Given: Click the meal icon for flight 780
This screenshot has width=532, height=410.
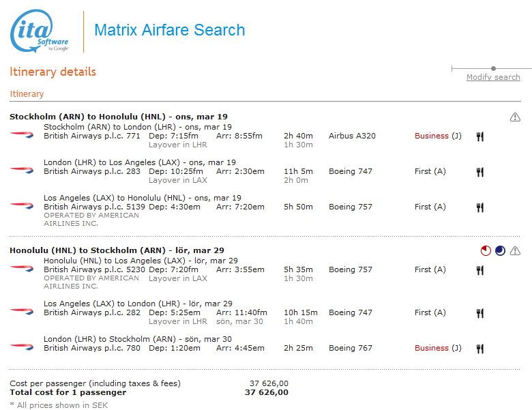Looking at the screenshot, I should pyautogui.click(x=480, y=349).
